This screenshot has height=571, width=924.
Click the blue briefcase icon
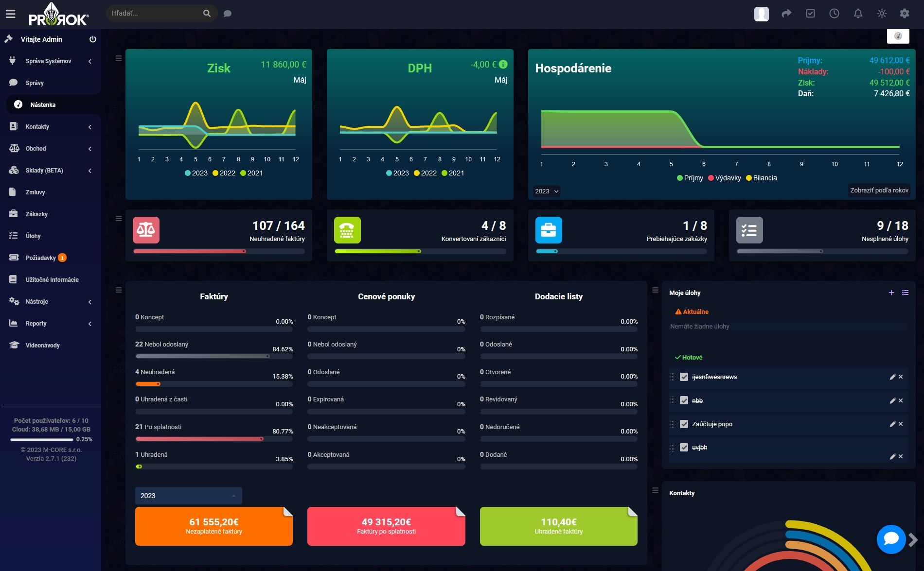point(549,230)
